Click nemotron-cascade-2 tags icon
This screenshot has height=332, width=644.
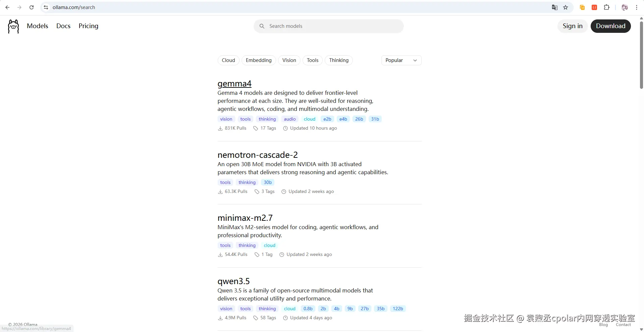click(257, 192)
